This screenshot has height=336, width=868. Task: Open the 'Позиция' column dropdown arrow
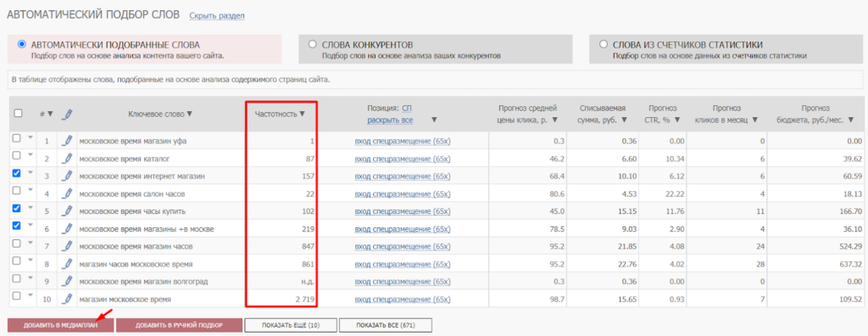(x=434, y=120)
